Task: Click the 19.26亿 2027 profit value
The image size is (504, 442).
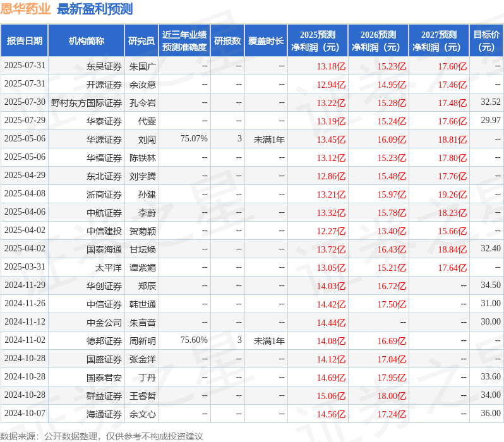Action: (453, 195)
